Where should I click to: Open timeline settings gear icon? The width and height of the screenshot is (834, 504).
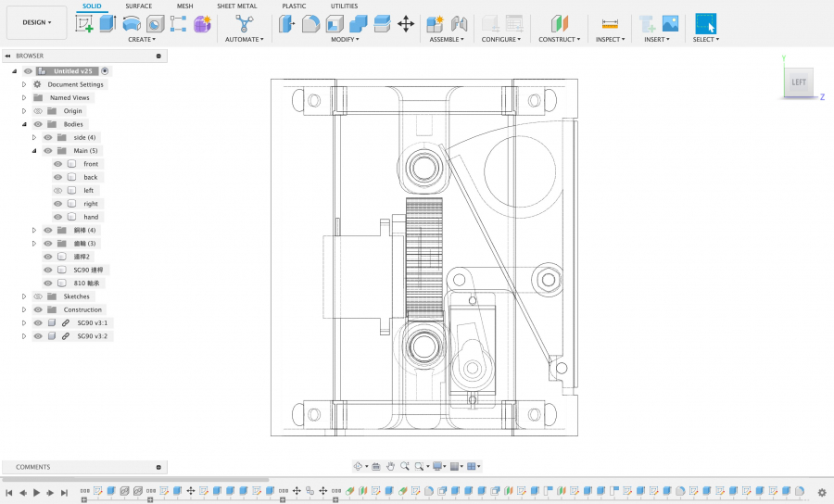821,493
